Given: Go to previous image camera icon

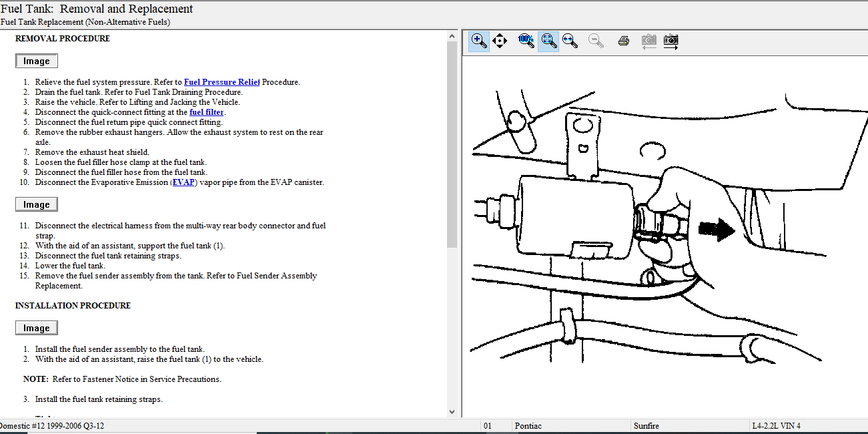Looking at the screenshot, I should click(648, 41).
